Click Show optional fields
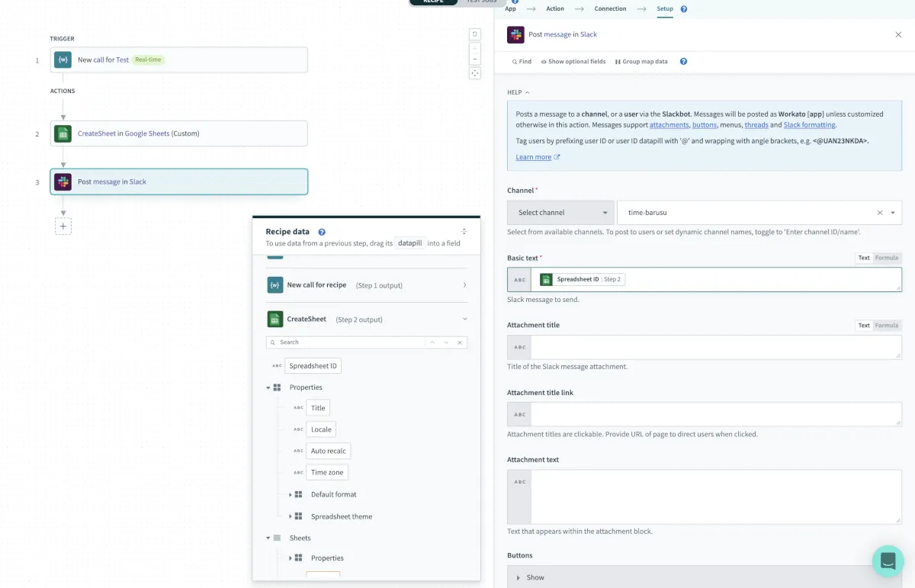 (x=573, y=62)
